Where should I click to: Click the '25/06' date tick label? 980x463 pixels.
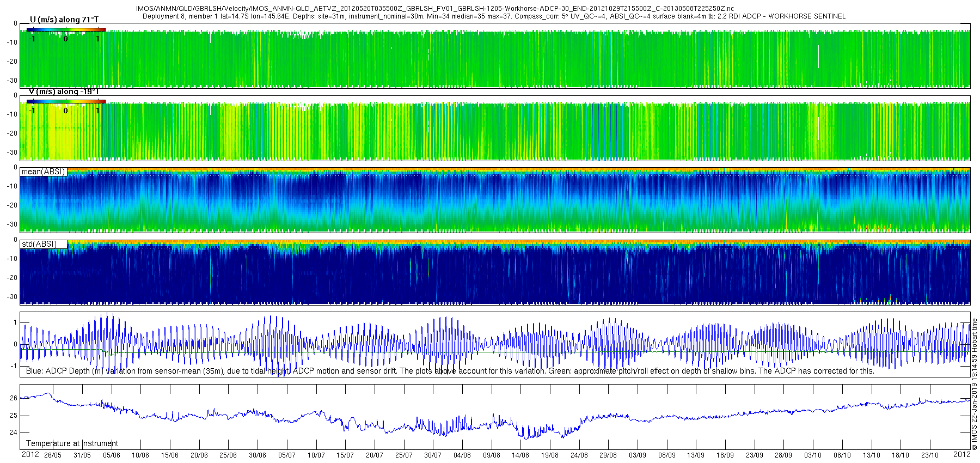[228, 455]
